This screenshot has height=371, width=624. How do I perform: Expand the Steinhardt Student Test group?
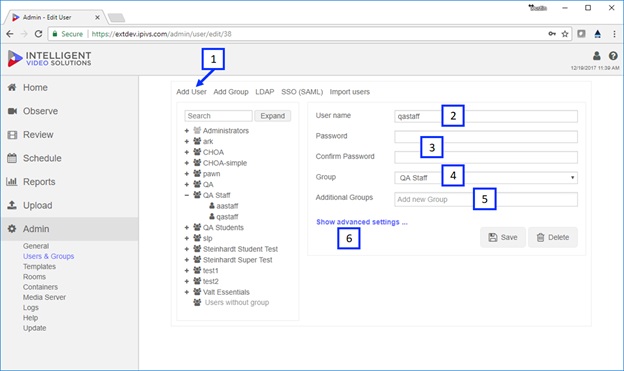tap(187, 249)
